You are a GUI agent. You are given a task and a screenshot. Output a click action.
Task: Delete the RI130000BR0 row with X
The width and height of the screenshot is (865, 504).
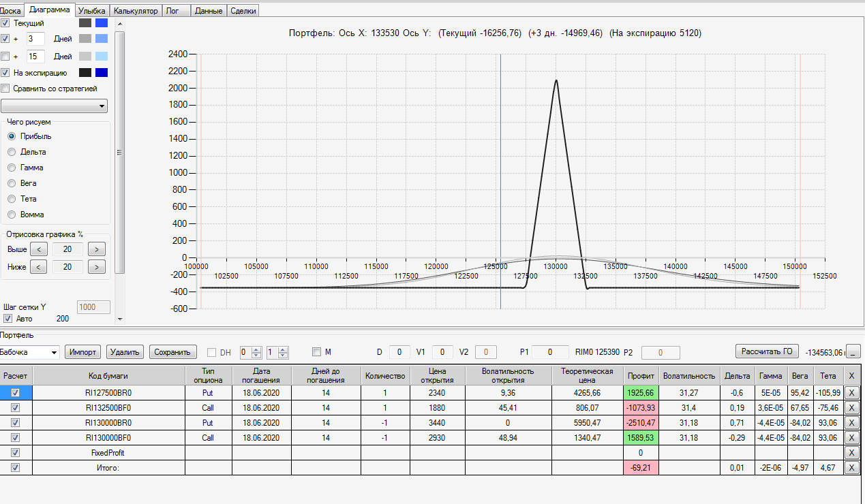pyautogui.click(x=852, y=422)
